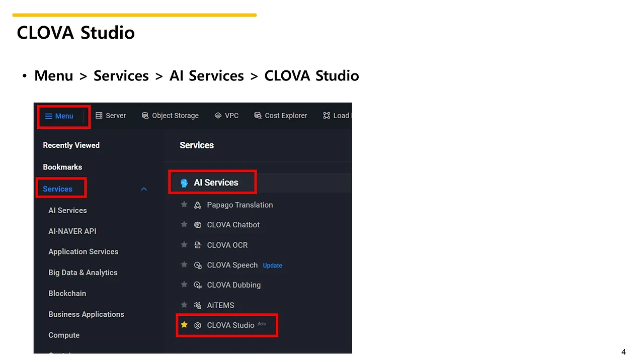The image size is (644, 362).
Task: Click the slide title CLOVA Studio
Action: pos(76,33)
